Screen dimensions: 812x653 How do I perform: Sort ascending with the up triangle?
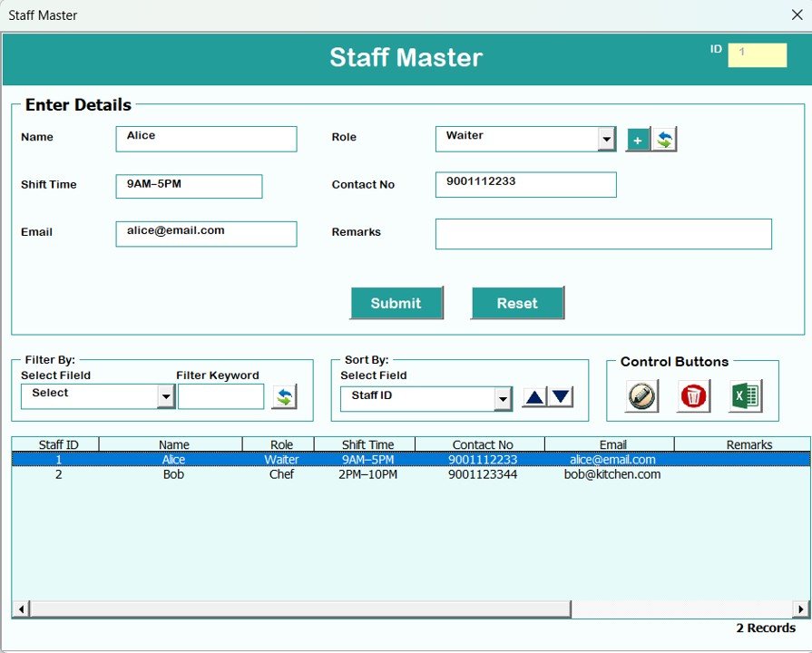(x=534, y=398)
